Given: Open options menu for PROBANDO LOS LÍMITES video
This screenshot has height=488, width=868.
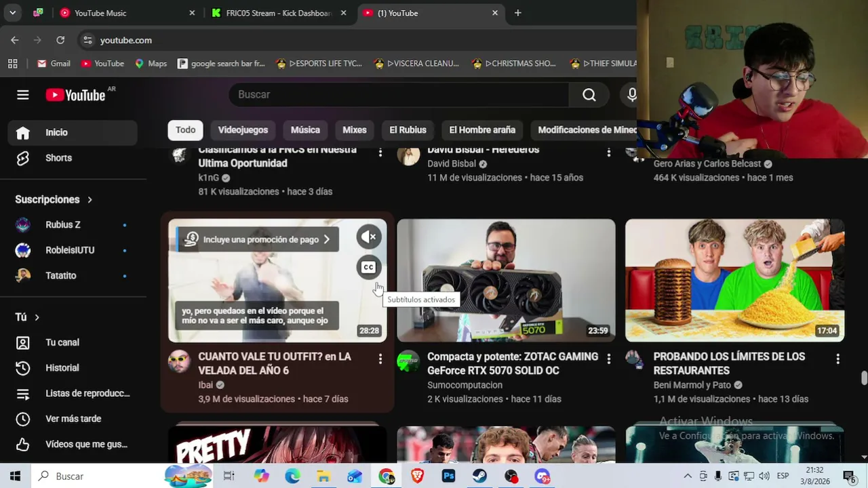Looking at the screenshot, I should pos(837,359).
